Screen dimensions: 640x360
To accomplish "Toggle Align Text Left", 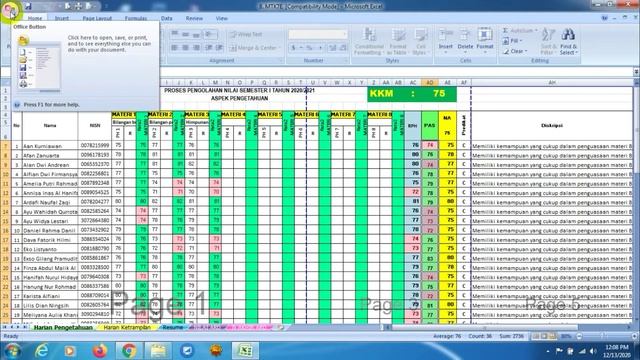I will tap(175, 48).
